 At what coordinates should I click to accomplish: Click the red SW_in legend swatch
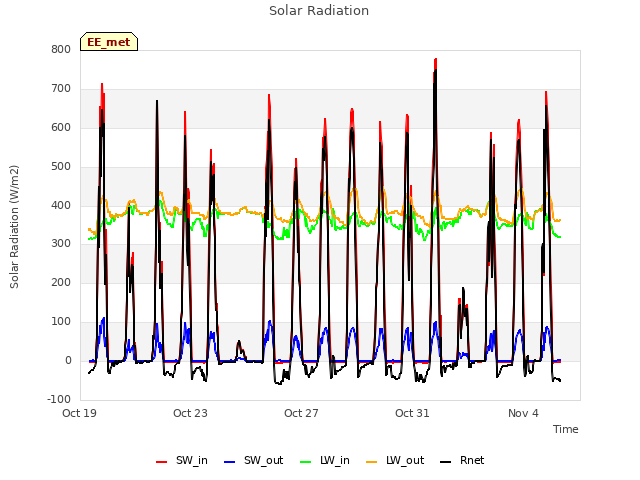(x=162, y=462)
